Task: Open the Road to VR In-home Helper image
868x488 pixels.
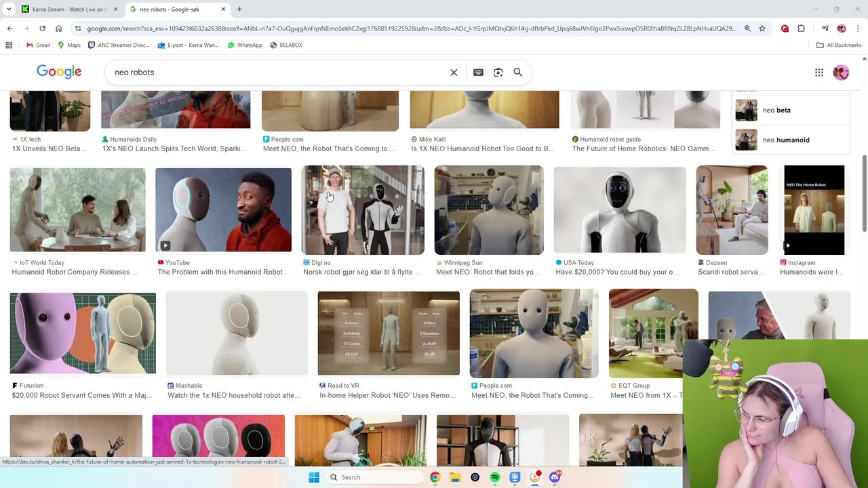Action: [389, 333]
